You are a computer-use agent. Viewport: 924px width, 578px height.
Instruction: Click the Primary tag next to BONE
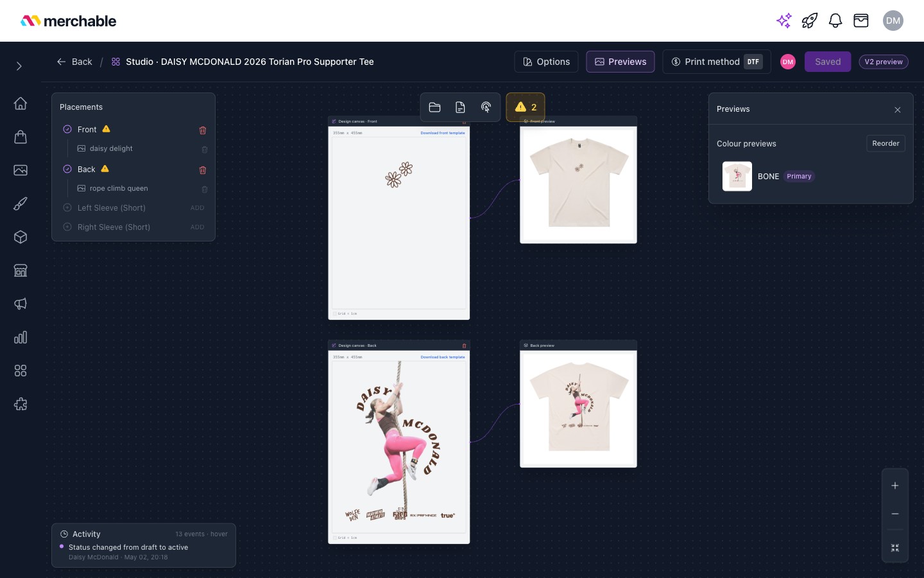(799, 176)
